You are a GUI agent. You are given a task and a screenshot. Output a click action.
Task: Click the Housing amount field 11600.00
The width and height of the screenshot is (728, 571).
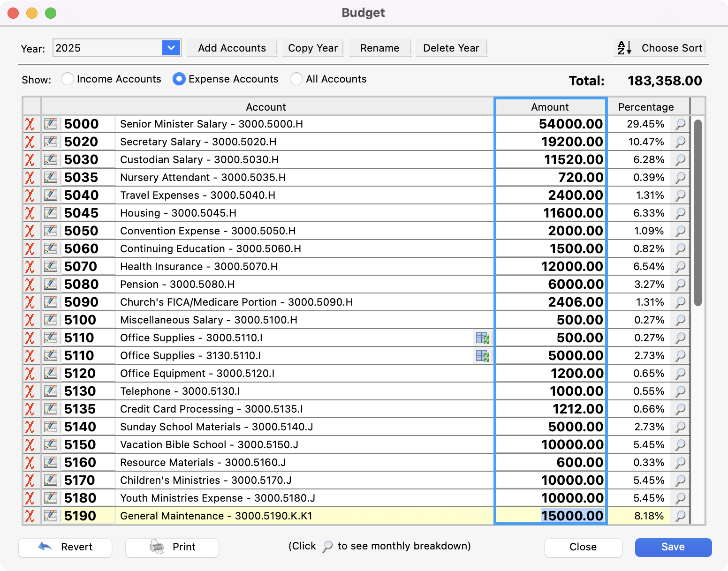pyautogui.click(x=551, y=213)
